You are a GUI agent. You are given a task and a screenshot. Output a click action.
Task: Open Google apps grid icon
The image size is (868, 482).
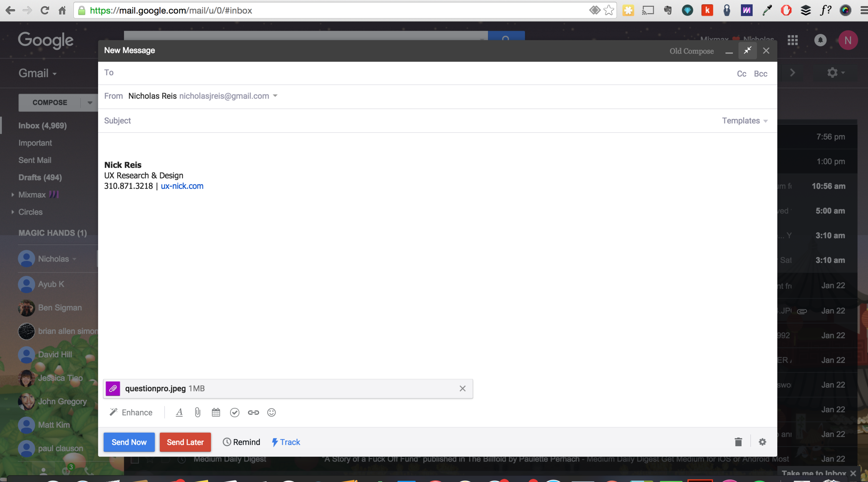pyautogui.click(x=793, y=40)
